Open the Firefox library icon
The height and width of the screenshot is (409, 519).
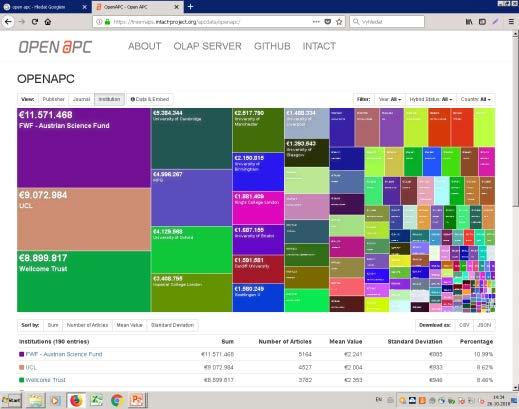point(469,22)
